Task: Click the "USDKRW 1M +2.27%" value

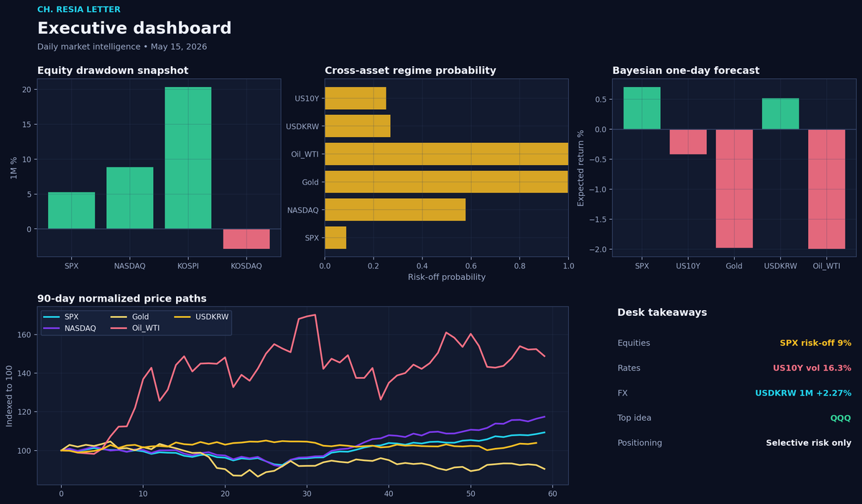Action: (x=803, y=393)
